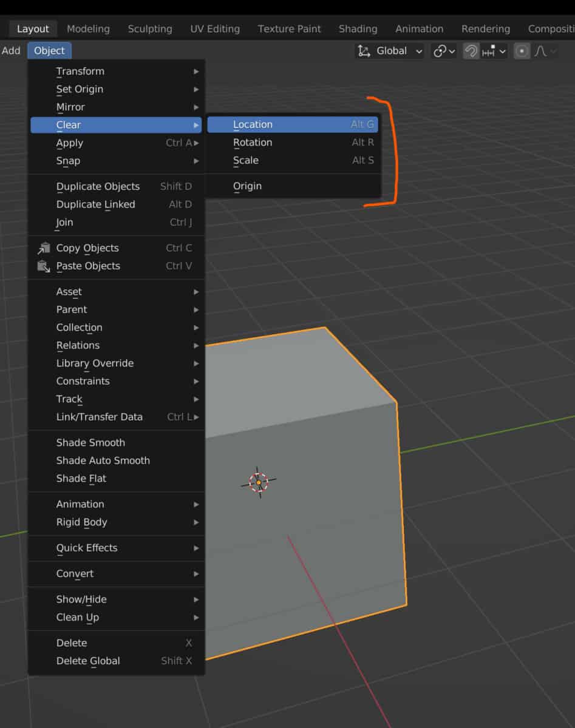Toggle Proportional Editing icon

click(522, 51)
